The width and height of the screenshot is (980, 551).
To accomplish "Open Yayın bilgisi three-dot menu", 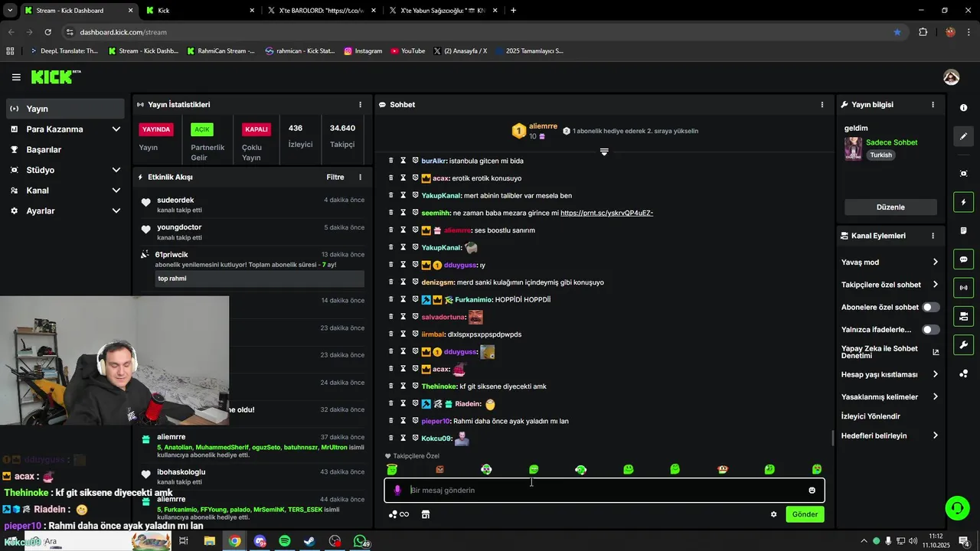I will click(933, 105).
